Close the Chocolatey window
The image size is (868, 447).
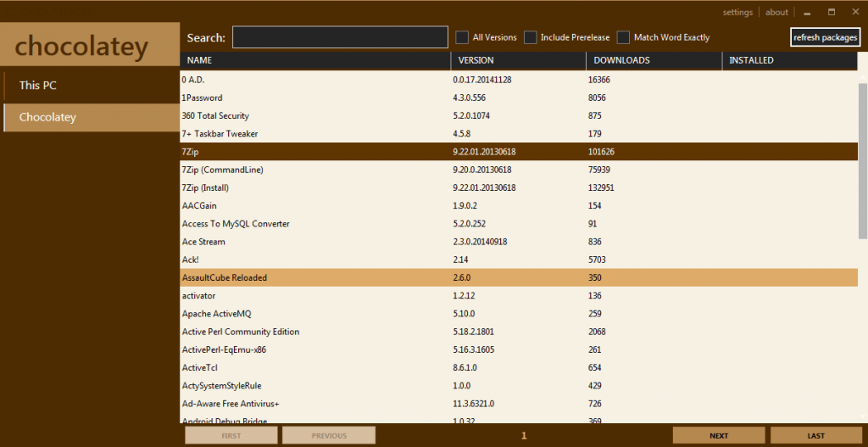[x=855, y=12]
